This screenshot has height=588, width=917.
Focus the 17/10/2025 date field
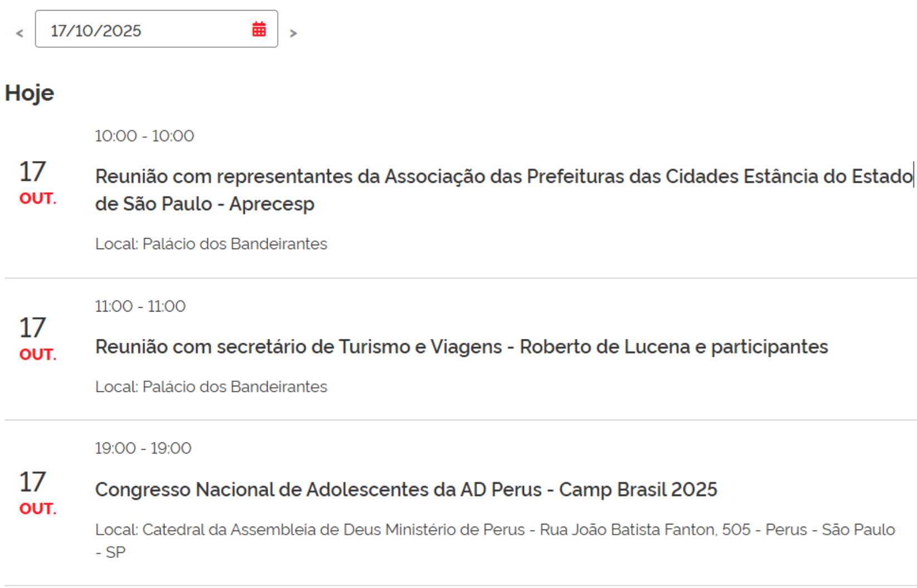coord(139,30)
